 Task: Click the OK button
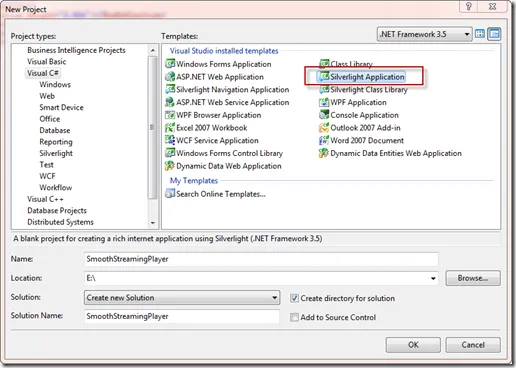[x=413, y=345]
